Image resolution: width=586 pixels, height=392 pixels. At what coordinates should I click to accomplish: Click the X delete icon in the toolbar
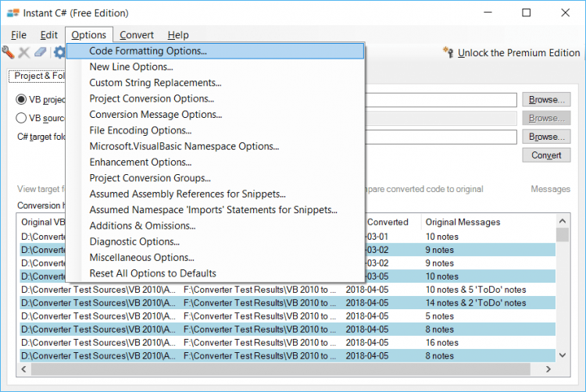coord(24,53)
